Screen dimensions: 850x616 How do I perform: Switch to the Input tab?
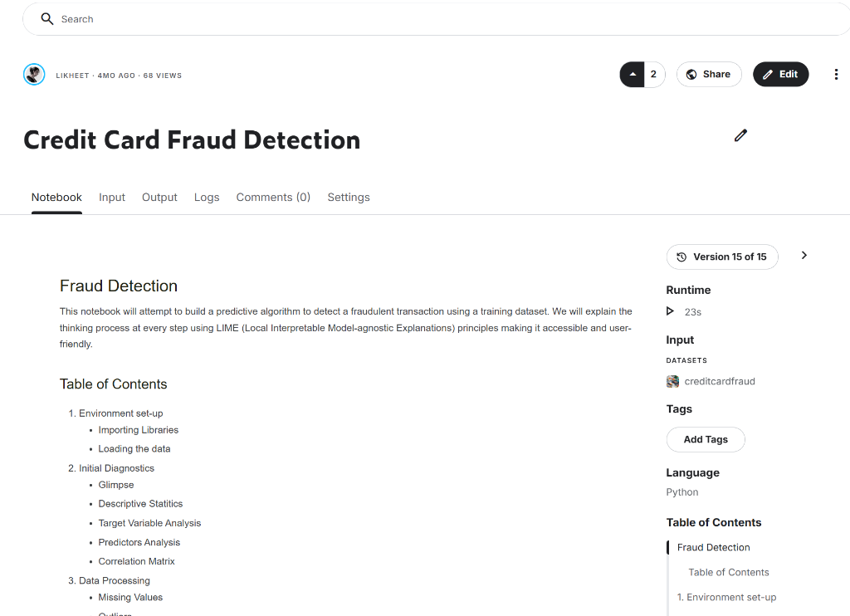coord(112,198)
